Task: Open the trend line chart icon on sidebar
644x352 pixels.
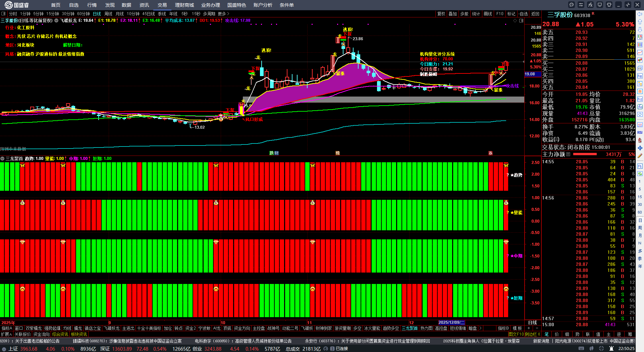Action: pyautogui.click(x=640, y=53)
